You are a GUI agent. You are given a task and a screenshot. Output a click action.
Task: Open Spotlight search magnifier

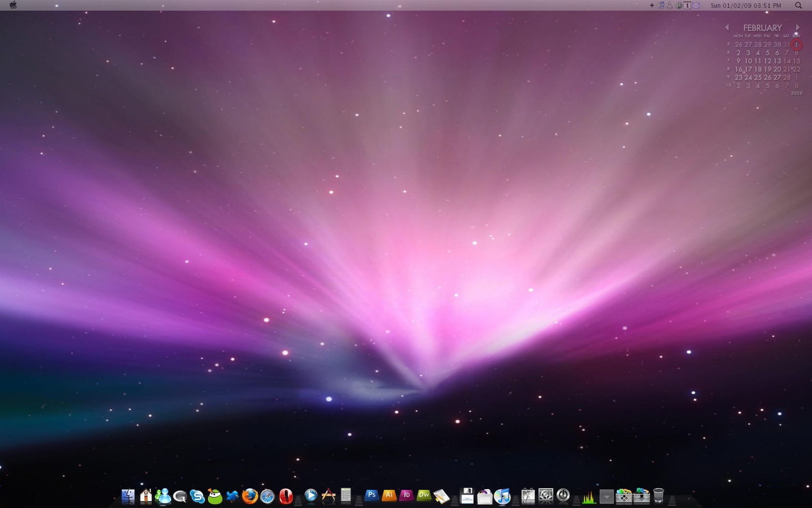point(798,5)
